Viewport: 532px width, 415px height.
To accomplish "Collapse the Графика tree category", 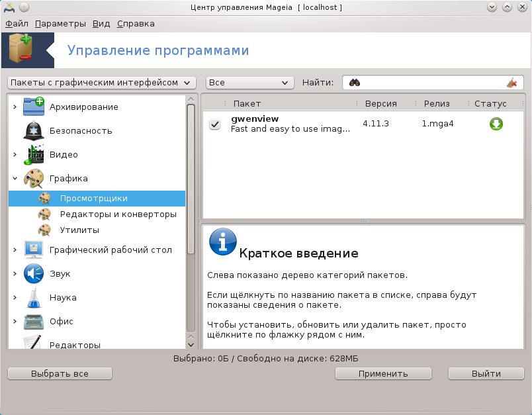I will click(x=15, y=179).
